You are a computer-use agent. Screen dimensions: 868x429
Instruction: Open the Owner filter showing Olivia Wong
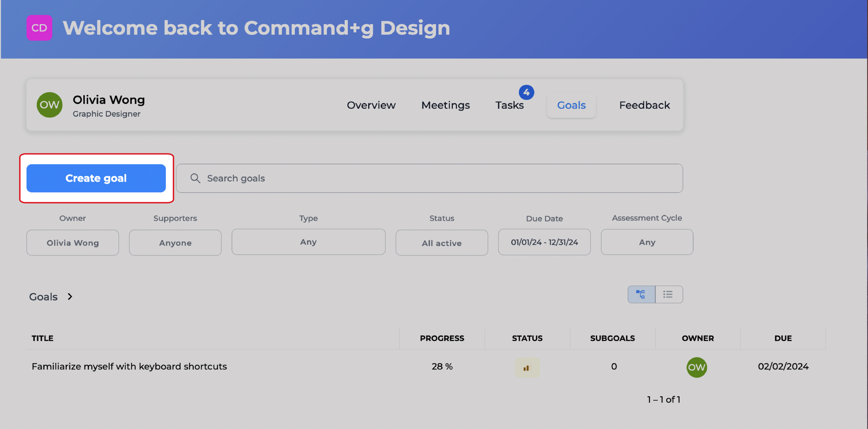tap(73, 243)
